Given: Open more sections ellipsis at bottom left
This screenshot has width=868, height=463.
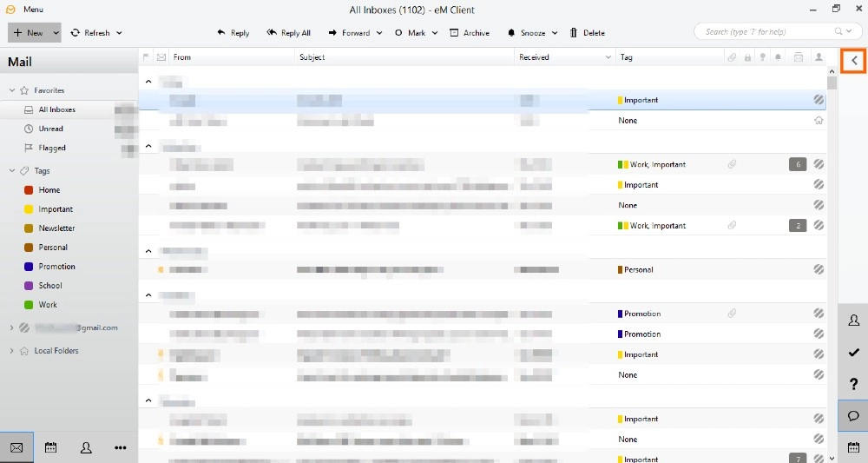Looking at the screenshot, I should [x=120, y=447].
